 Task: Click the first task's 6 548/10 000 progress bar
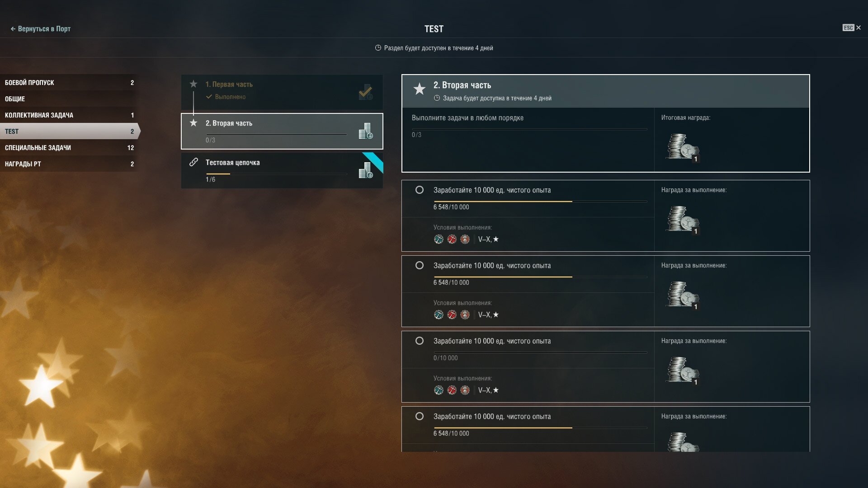(540, 202)
